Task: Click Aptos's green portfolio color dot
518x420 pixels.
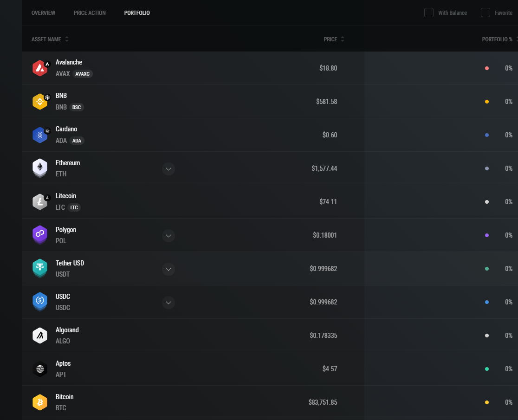Action: (486, 369)
